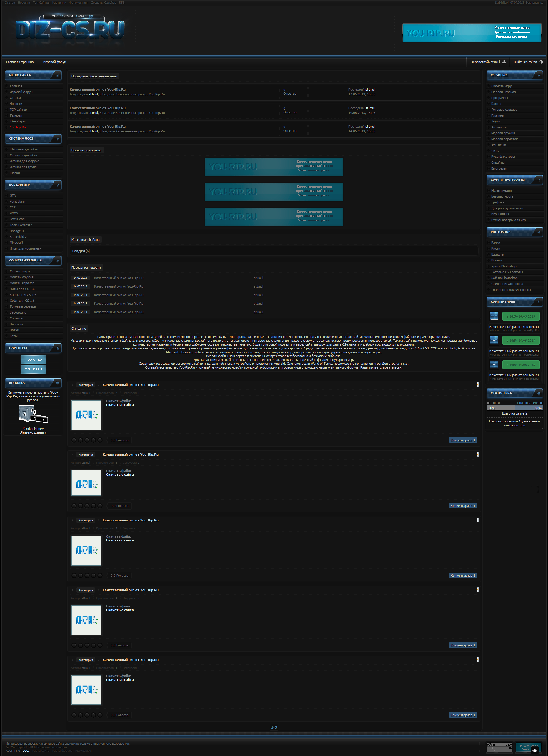The height and width of the screenshot is (756, 548).
Task: Open Для раскрутки сайта link
Action: (507, 208)
